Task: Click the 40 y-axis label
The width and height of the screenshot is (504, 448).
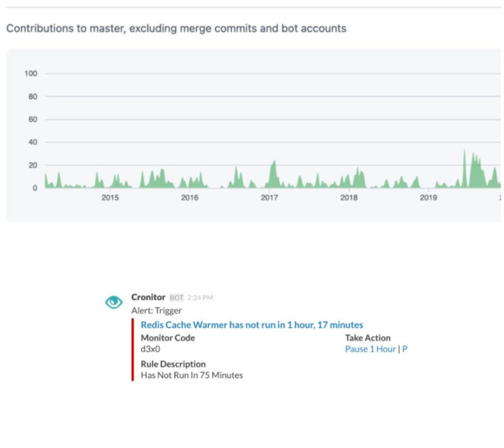Action: pos(33,142)
